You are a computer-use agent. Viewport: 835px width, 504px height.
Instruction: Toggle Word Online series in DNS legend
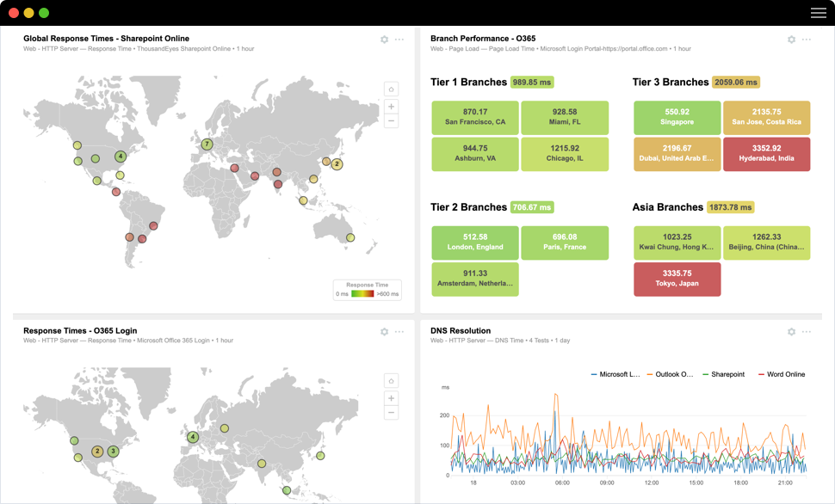782,374
